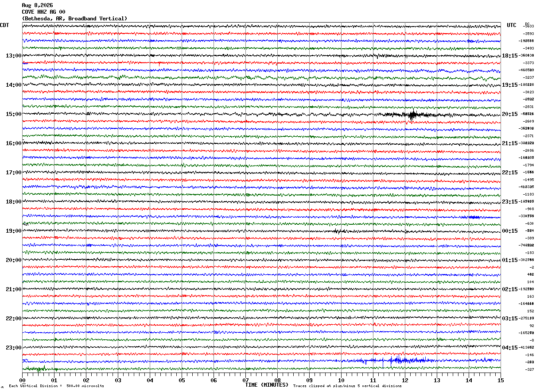Click the large seismic burst on the 15:00 trace
Viewport: 536px width, 392px height.
coord(412,115)
